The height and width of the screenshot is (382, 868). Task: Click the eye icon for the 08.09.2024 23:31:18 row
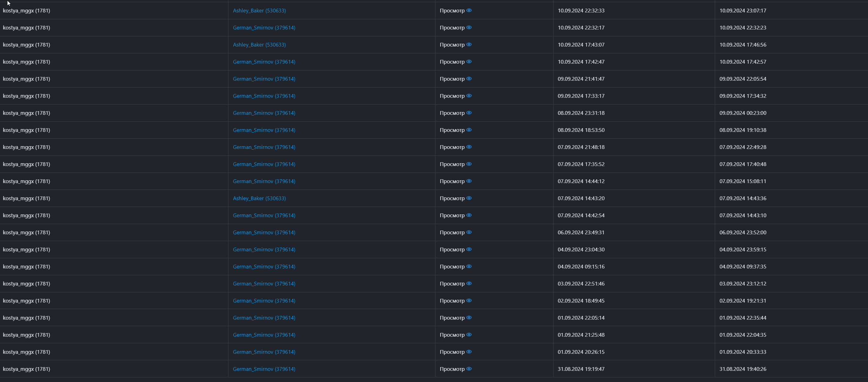click(x=469, y=113)
